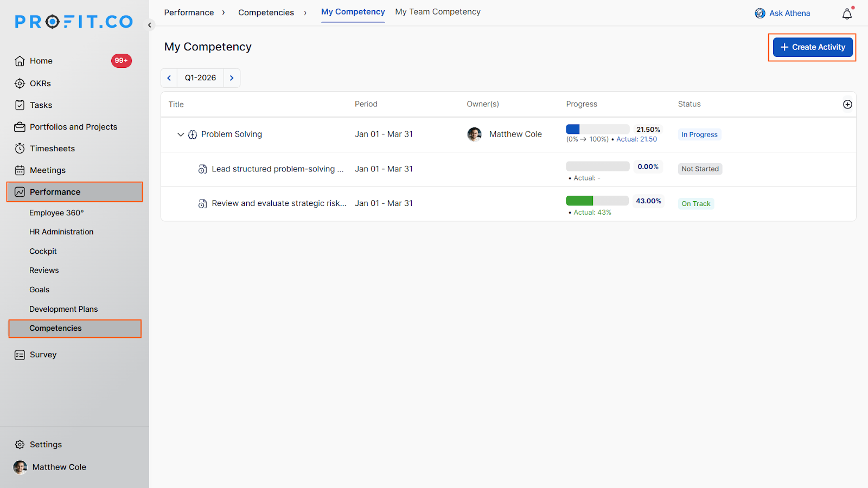Image resolution: width=868 pixels, height=488 pixels.
Task: Open Settings at the sidebar bottom
Action: (46, 445)
